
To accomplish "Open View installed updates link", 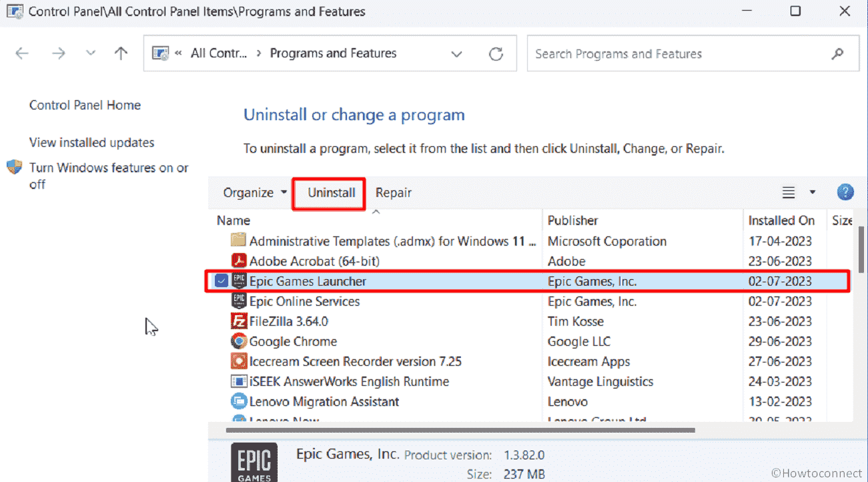I will tap(91, 142).
